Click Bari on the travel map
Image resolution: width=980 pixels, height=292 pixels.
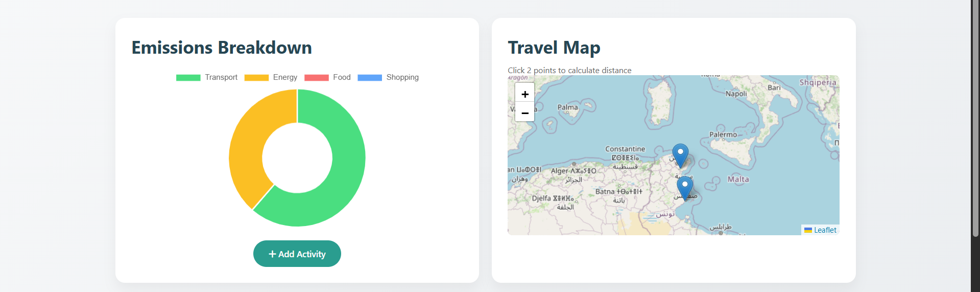tap(774, 87)
